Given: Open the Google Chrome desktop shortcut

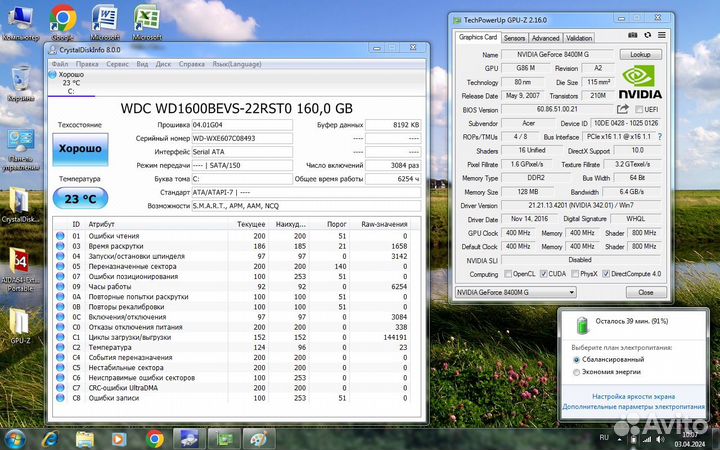Looking at the screenshot, I should coord(63,23).
